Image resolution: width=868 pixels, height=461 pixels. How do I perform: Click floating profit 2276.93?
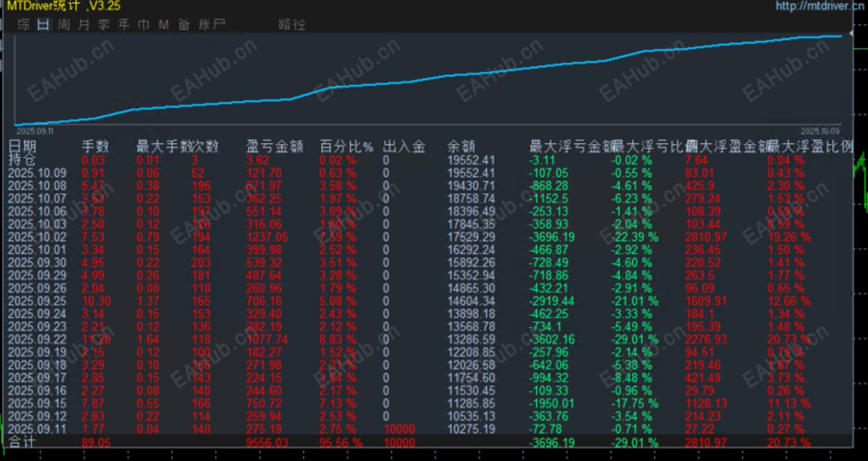tap(706, 339)
